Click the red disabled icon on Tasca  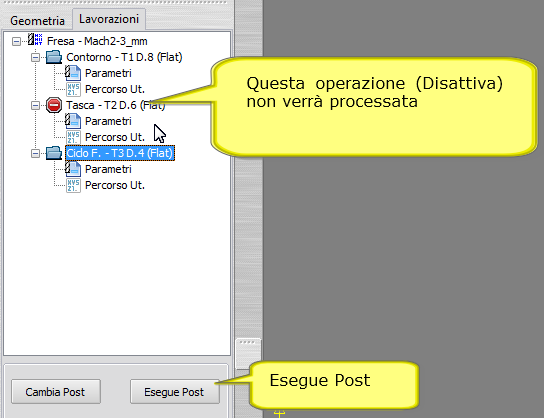[54, 105]
